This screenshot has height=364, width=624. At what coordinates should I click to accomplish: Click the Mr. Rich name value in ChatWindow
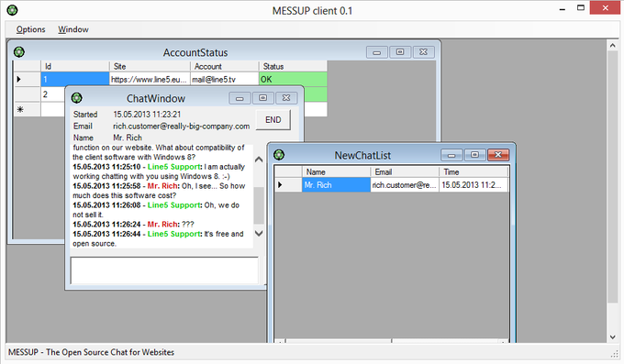(128, 138)
